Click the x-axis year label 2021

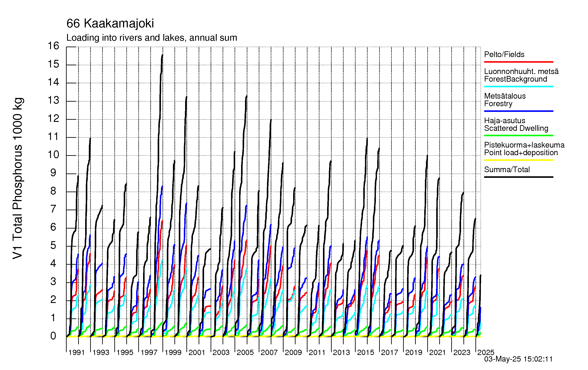click(x=438, y=352)
